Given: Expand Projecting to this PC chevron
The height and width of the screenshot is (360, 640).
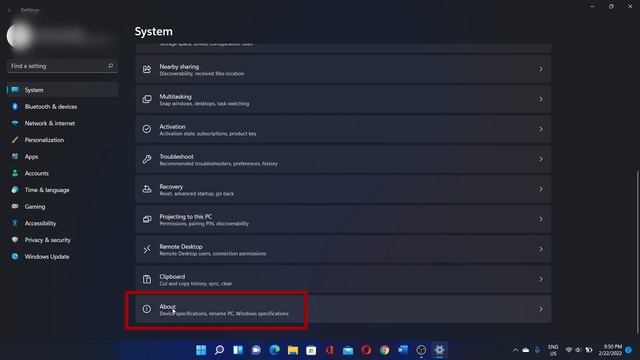Looking at the screenshot, I should (541, 219).
